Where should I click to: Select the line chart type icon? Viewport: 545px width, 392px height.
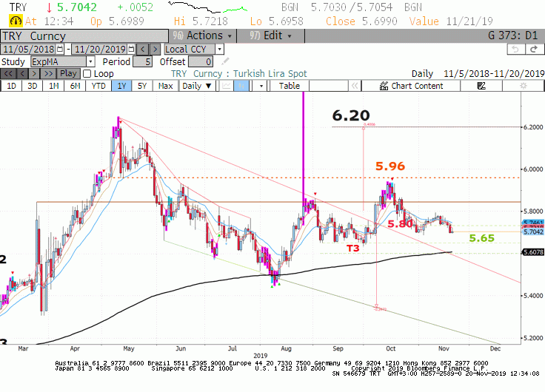tap(227, 86)
